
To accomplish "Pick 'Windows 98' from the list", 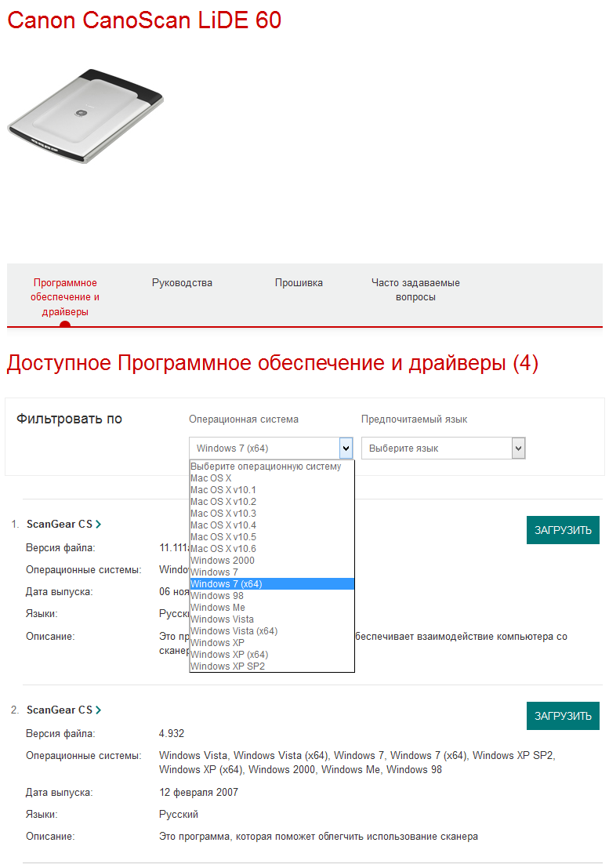I will coord(272,596).
